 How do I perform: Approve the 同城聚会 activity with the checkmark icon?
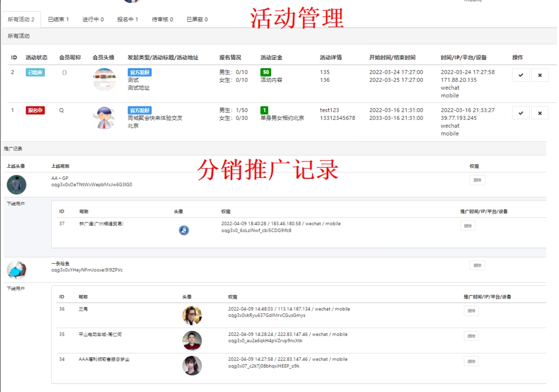point(521,112)
